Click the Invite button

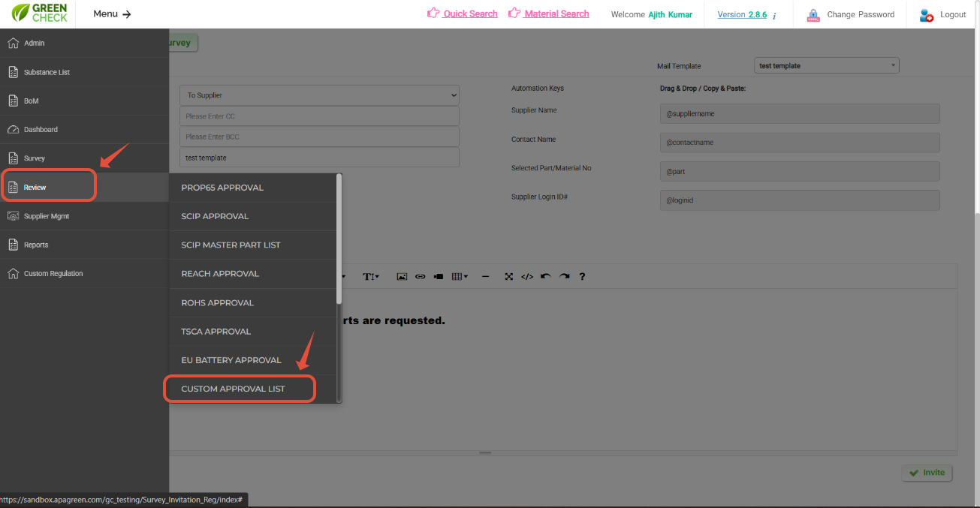click(x=927, y=473)
